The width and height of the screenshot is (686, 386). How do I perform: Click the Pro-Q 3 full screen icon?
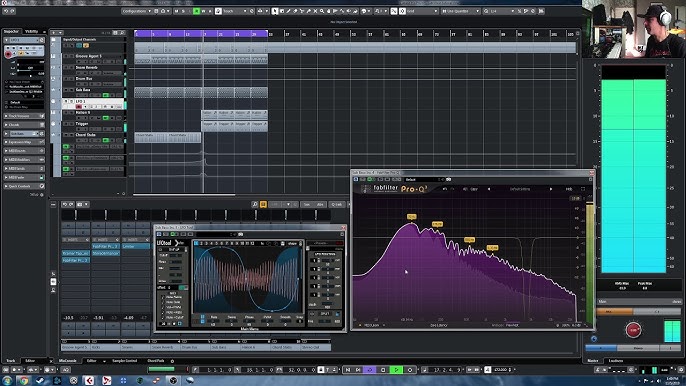point(583,189)
